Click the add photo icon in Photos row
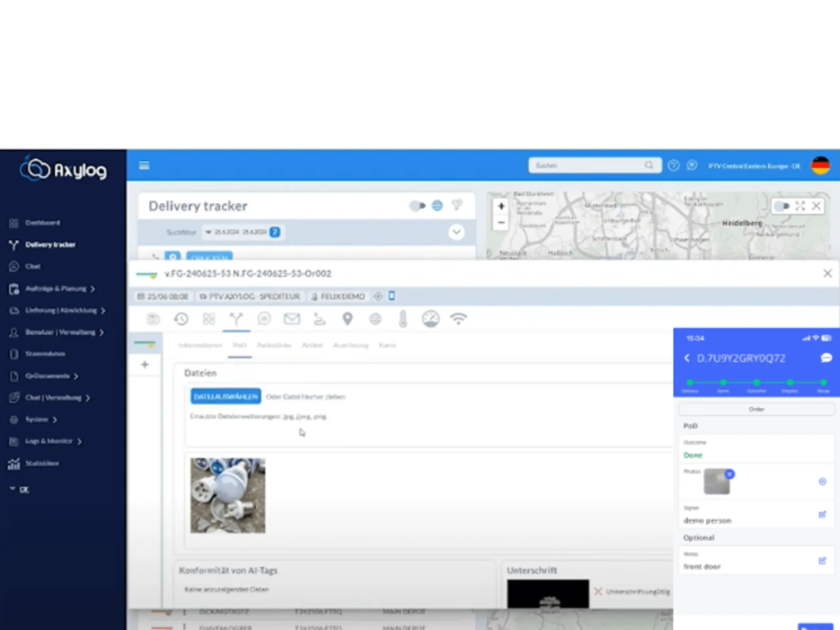 (822, 481)
